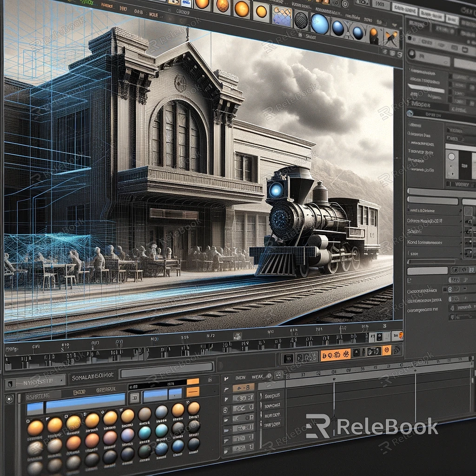Click the dark hatched sphere icon in toolbar
Viewport: 476px width, 476px height.
tap(301, 20)
